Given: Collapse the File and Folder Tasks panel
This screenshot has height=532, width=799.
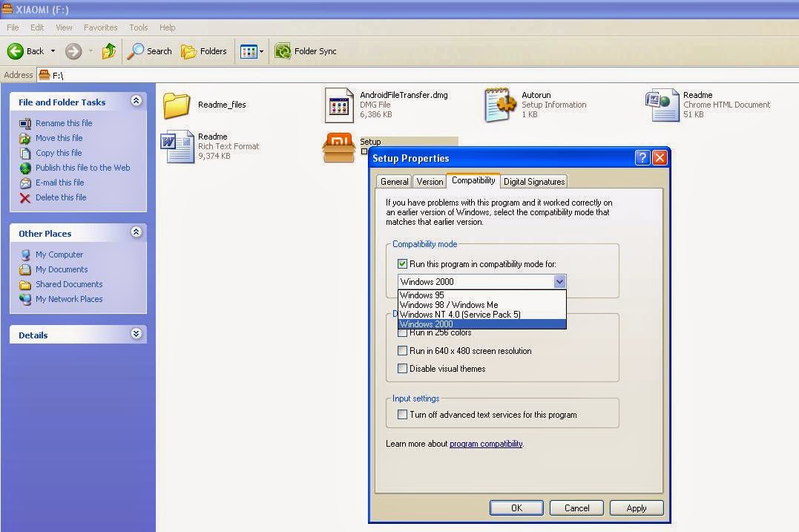Looking at the screenshot, I should [x=136, y=101].
